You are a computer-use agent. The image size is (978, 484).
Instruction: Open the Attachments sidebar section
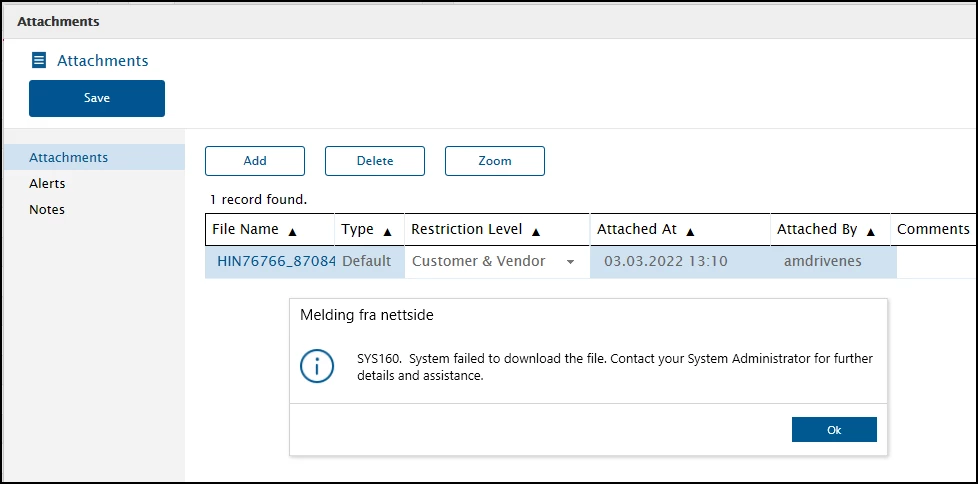(x=69, y=157)
